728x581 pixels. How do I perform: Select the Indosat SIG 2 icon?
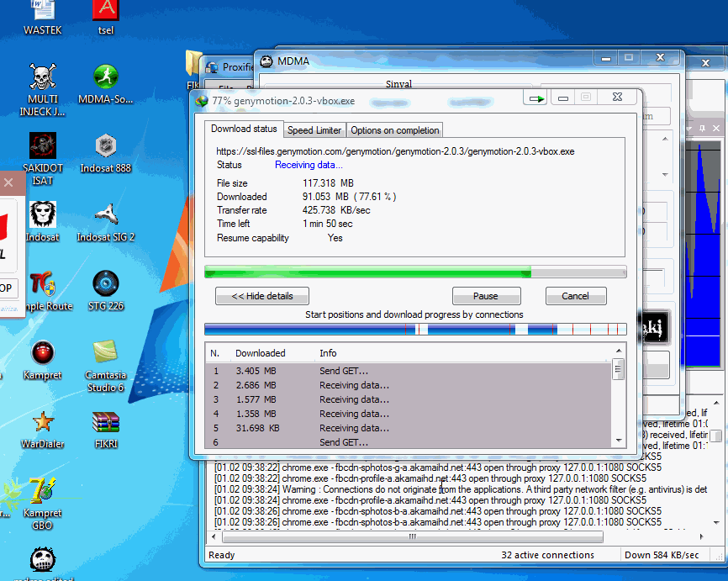click(x=106, y=221)
